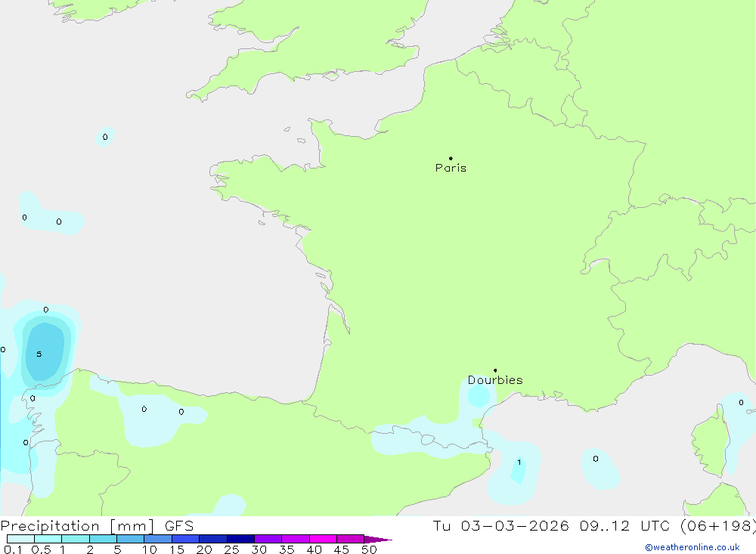This screenshot has height=554, width=756.
Task: Click the "Precipitation [mm]" title text
Action: (77, 526)
